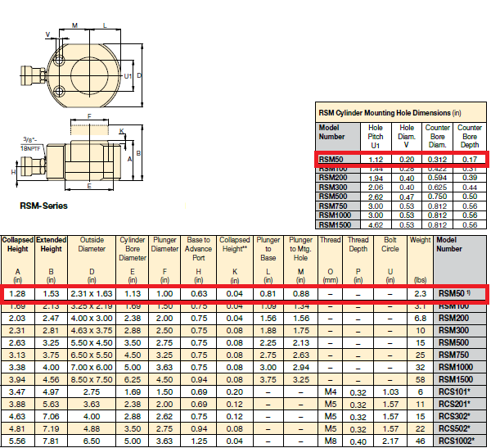Select RSM200 in the mounting hole table
The width and height of the screenshot is (491, 448).
coord(333,178)
